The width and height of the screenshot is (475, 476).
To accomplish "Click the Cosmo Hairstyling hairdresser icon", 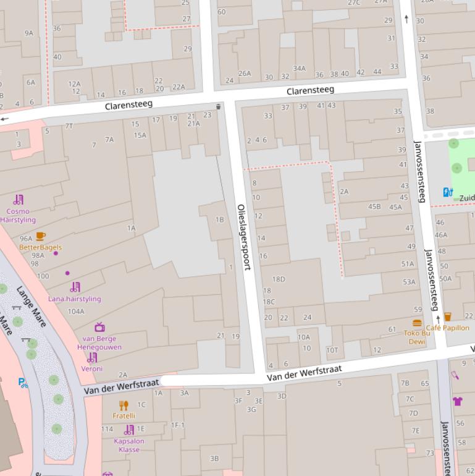I will coord(19,200).
